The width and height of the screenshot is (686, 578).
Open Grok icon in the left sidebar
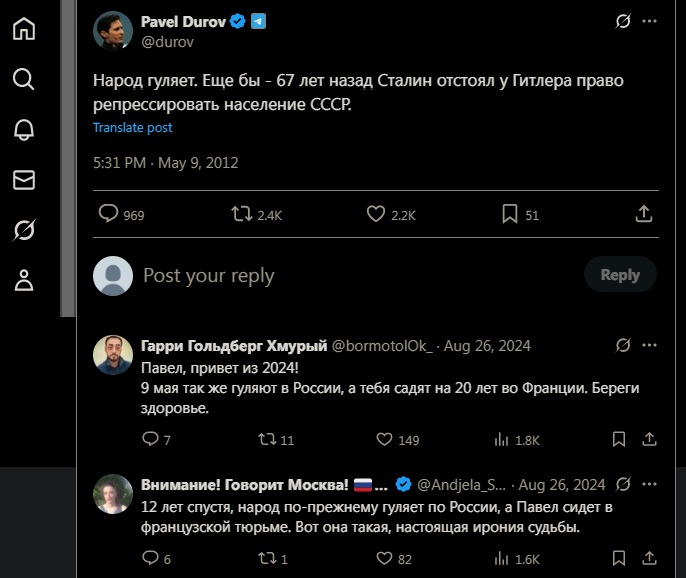pos(24,231)
